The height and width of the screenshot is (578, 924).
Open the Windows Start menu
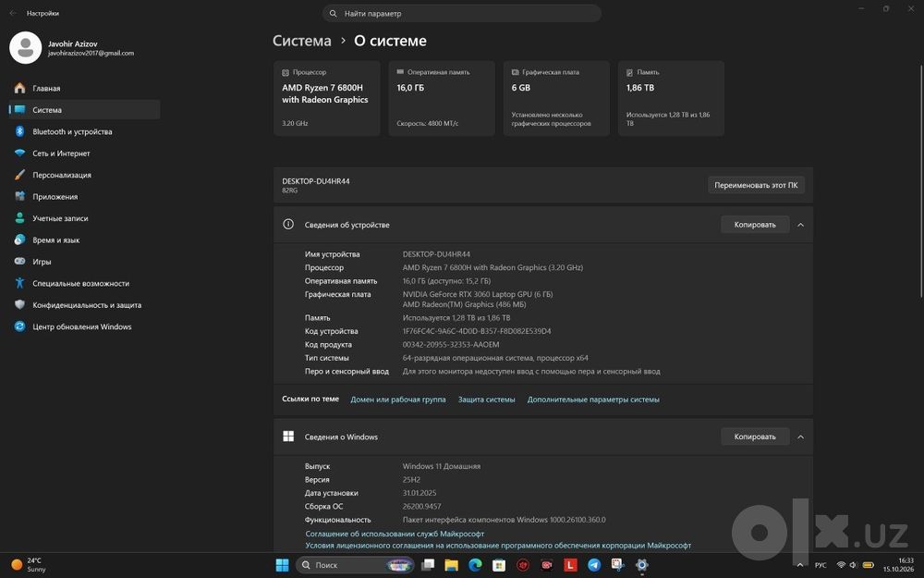[282, 565]
